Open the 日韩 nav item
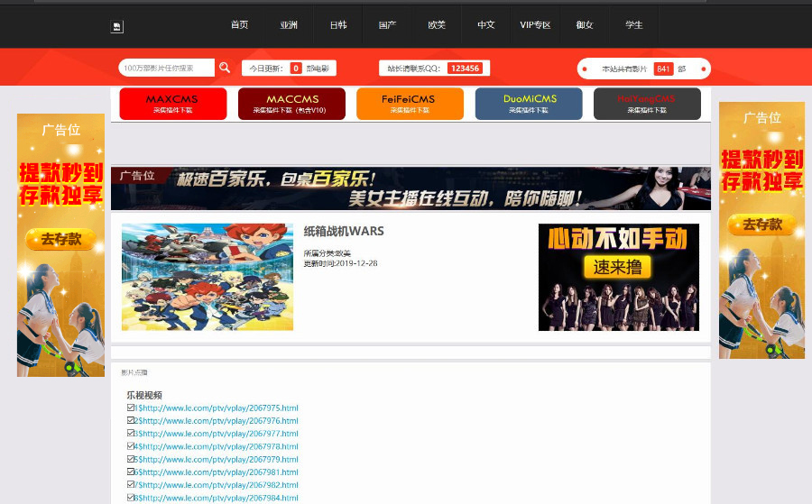Image resolution: width=812 pixels, height=504 pixels. point(338,25)
